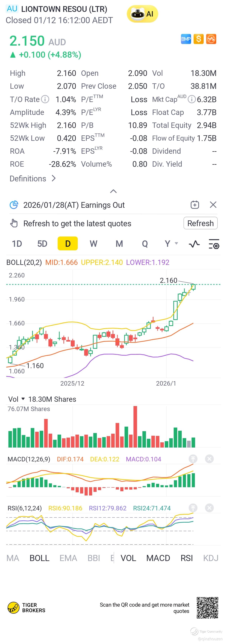Open the Vol indicator dropdown

tap(17, 399)
